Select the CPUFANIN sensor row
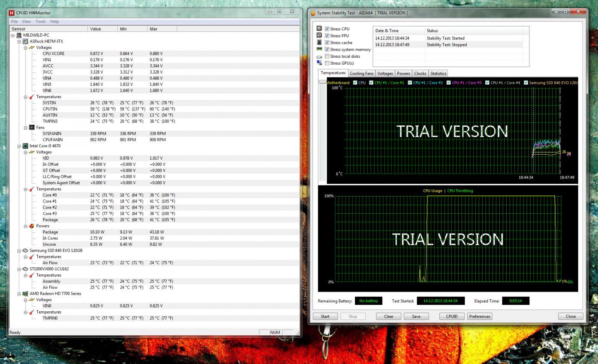This screenshot has width=598, height=364. [153, 140]
